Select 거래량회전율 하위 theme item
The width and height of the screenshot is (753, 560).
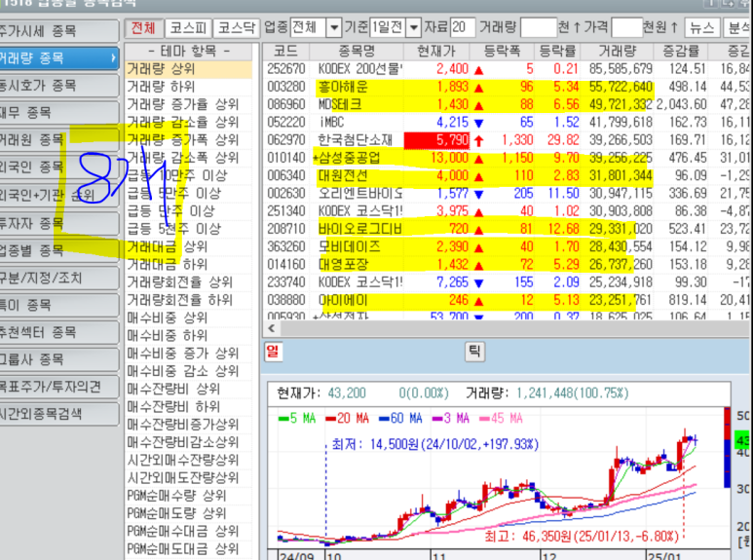[189, 300]
